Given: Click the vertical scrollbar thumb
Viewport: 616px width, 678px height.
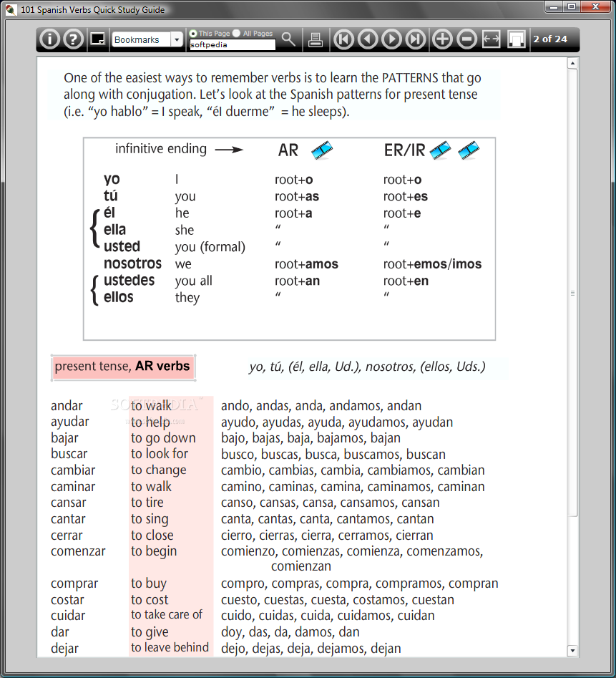Looking at the screenshot, I should pyautogui.click(x=572, y=293).
